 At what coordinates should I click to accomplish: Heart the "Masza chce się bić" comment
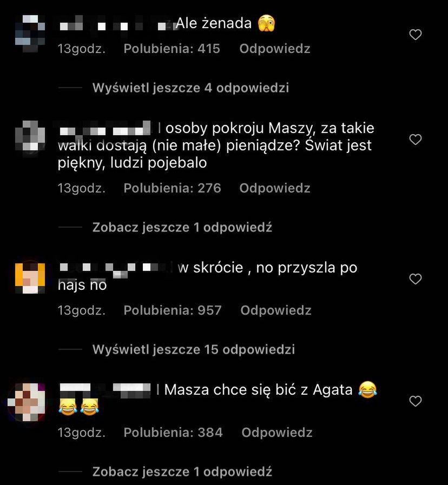tap(416, 401)
